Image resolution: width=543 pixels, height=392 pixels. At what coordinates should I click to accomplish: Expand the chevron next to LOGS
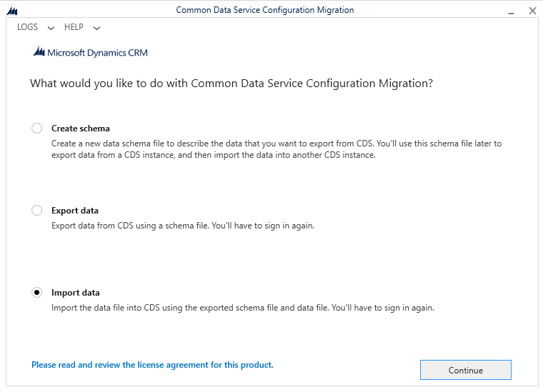click(51, 28)
